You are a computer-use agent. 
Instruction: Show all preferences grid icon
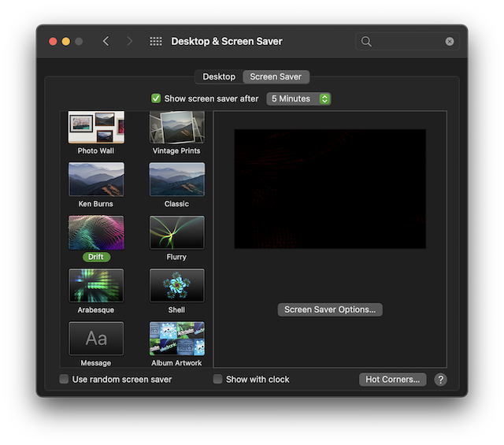156,41
